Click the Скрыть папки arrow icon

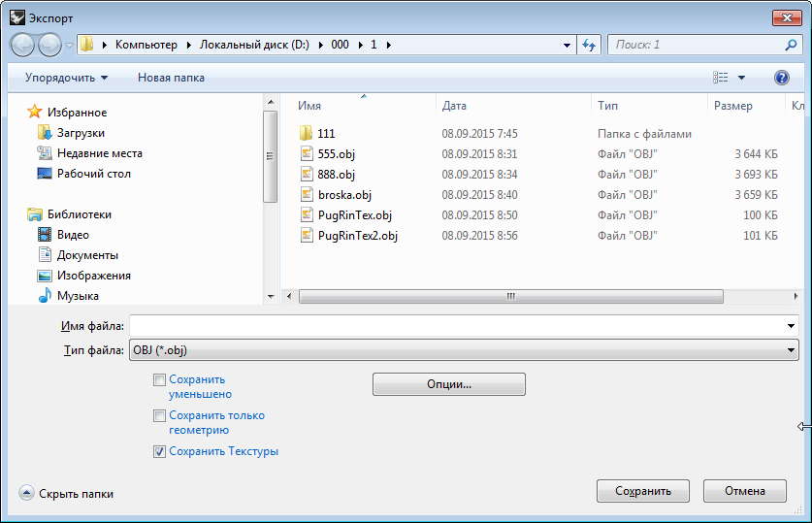click(26, 493)
